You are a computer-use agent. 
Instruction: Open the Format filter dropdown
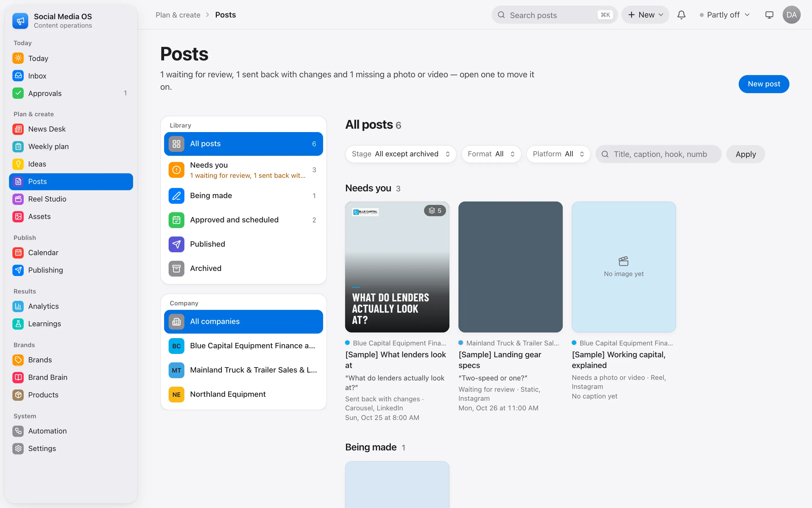point(491,154)
